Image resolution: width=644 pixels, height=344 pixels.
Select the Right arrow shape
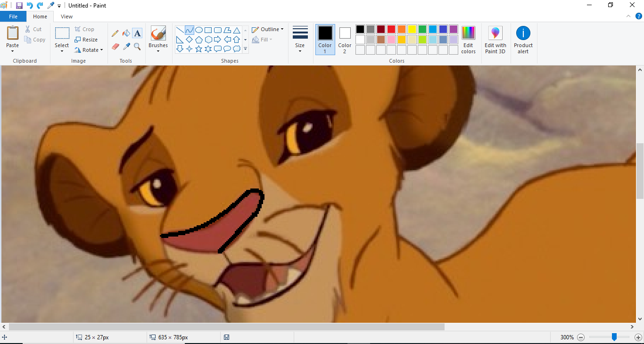click(x=218, y=40)
